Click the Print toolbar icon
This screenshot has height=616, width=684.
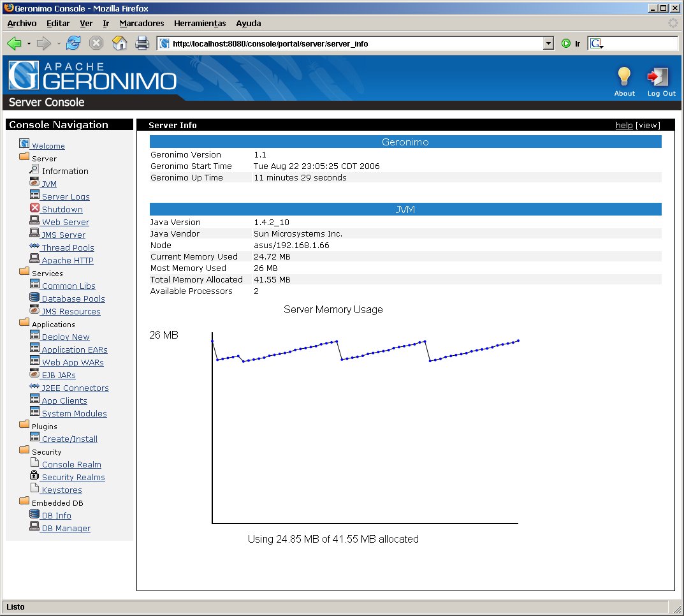coord(142,43)
